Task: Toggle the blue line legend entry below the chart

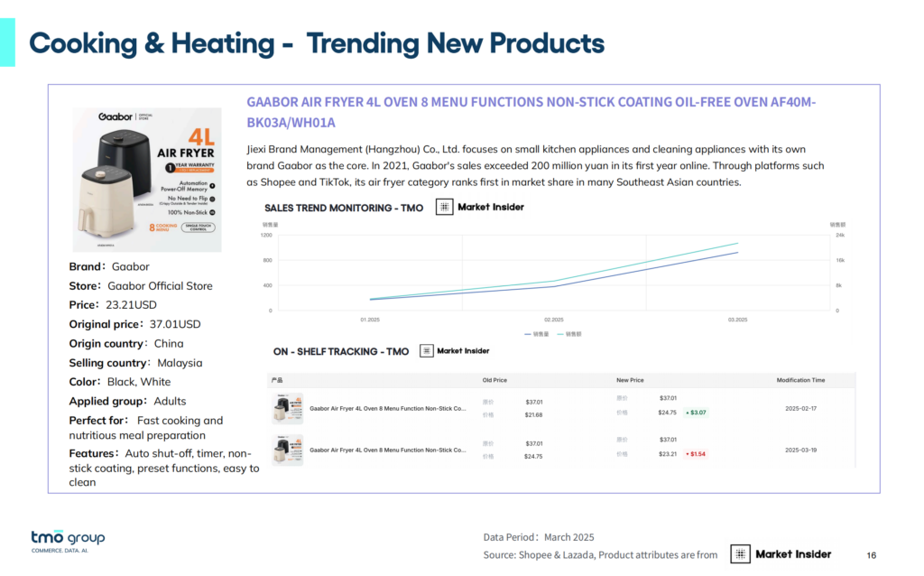Action: (536, 334)
